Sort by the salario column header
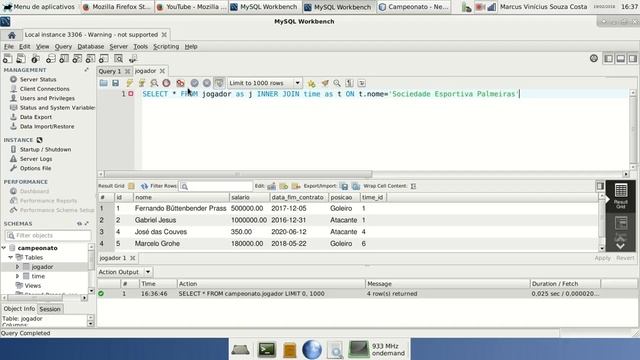Image resolution: width=640 pixels, height=360 pixels. point(249,198)
